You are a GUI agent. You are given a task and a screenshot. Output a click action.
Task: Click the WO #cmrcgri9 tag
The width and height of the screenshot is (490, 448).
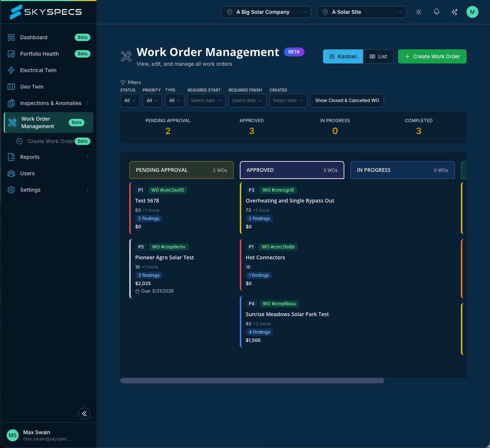(x=278, y=190)
